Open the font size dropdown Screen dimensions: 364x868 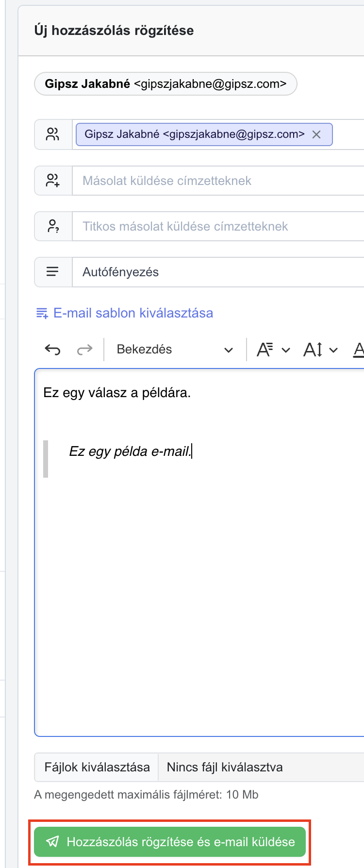coord(320,350)
